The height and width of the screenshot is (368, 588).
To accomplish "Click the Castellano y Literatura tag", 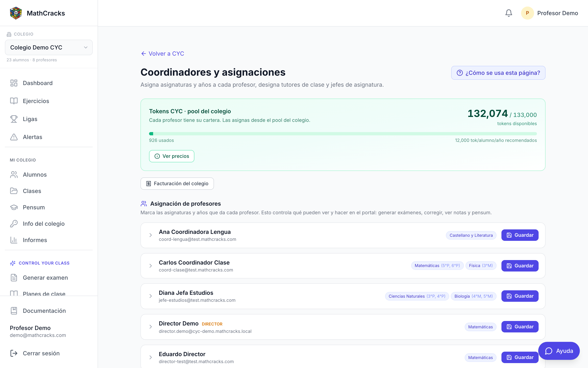I will click(x=471, y=235).
